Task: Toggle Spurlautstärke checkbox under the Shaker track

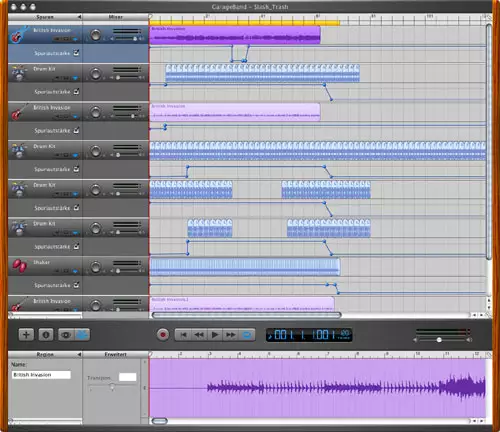Action: click(76, 285)
